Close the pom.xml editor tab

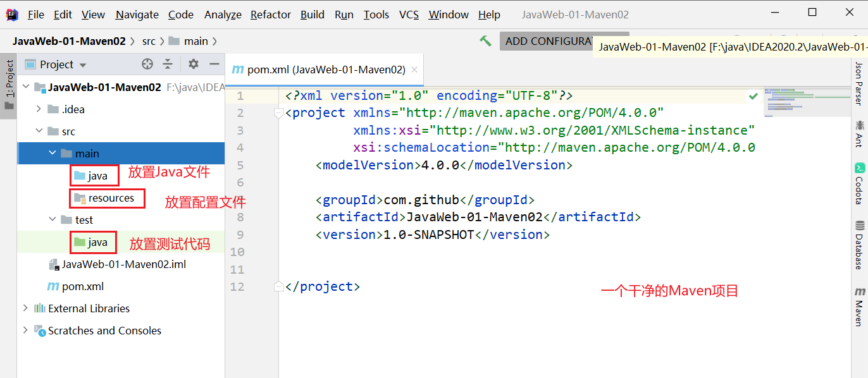click(414, 70)
